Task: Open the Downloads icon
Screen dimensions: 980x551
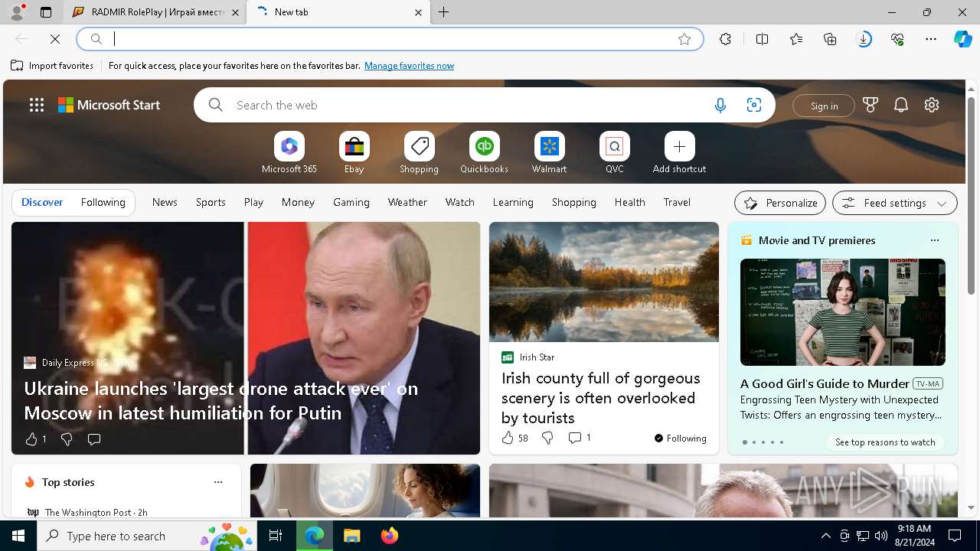Action: tap(864, 39)
